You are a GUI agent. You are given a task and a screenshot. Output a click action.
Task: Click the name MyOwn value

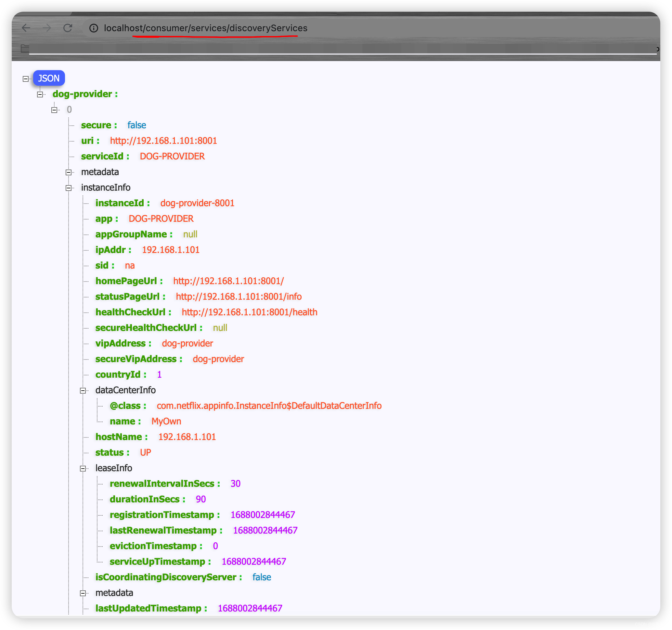click(x=166, y=422)
